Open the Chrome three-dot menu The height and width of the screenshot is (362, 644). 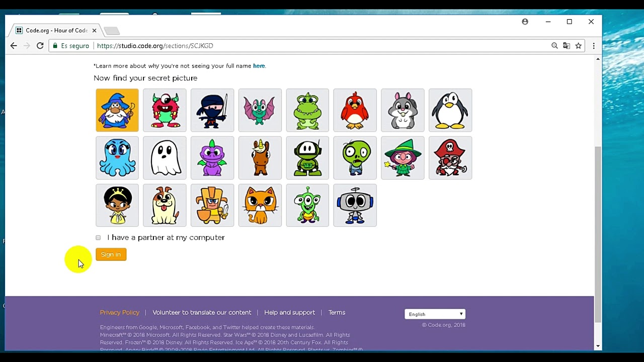594,46
